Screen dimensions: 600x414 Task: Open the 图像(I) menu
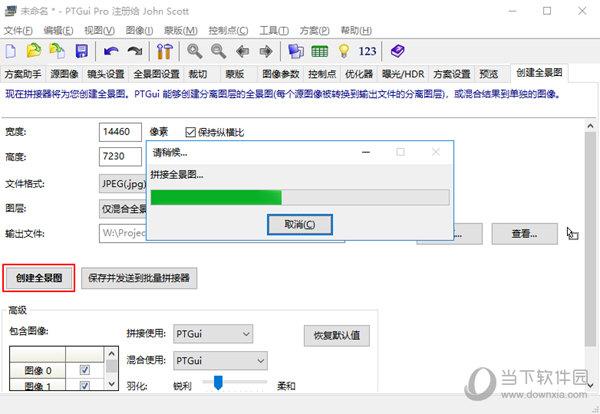coord(139,31)
